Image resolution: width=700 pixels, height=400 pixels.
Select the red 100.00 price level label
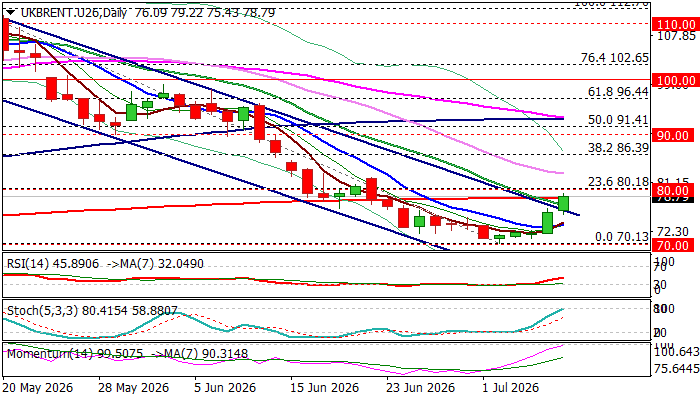point(673,80)
